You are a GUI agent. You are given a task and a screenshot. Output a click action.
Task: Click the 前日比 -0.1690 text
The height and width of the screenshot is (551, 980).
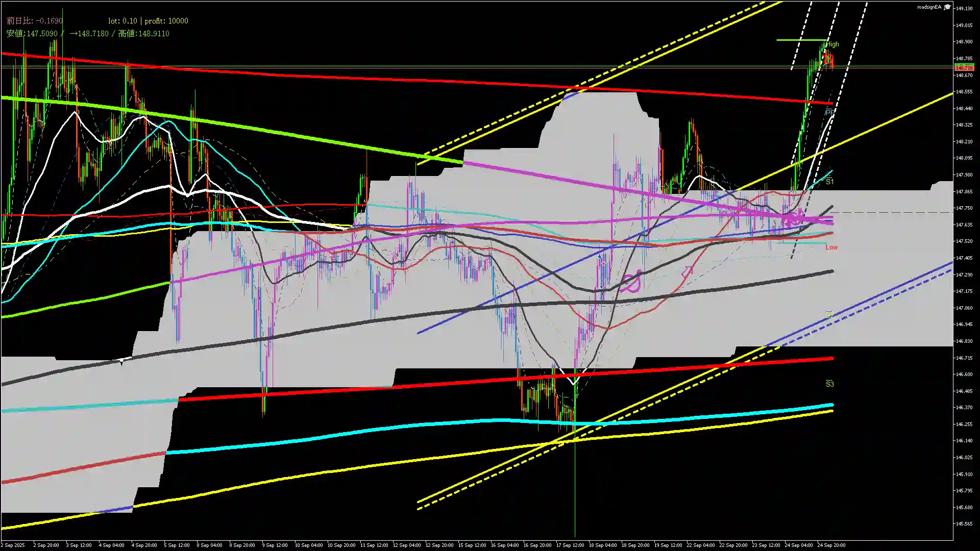click(34, 21)
